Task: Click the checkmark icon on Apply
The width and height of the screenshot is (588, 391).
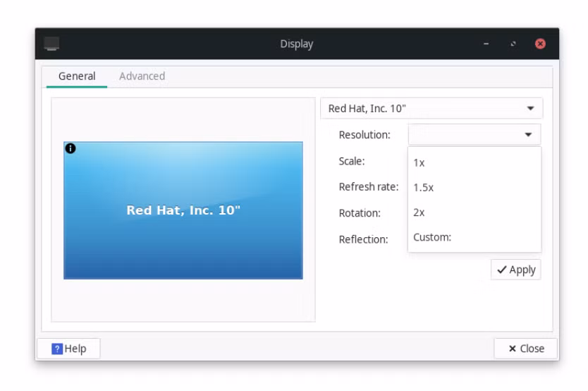Action: [x=501, y=270]
